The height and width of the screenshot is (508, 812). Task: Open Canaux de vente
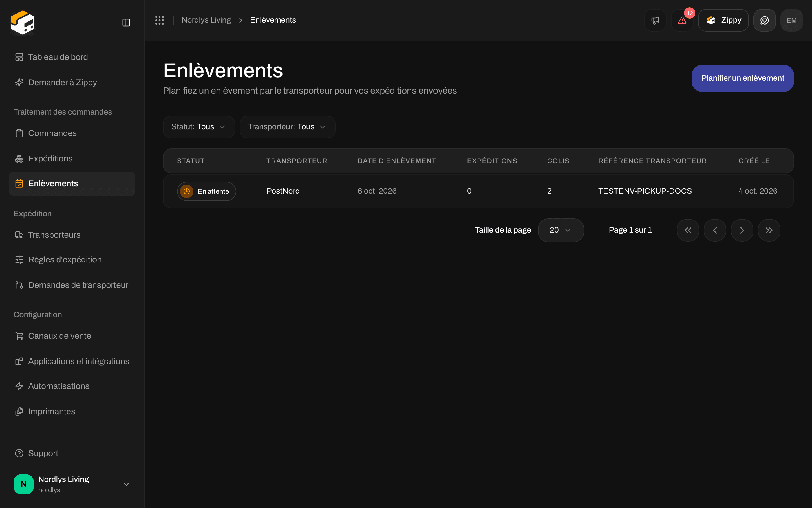pyautogui.click(x=72, y=336)
